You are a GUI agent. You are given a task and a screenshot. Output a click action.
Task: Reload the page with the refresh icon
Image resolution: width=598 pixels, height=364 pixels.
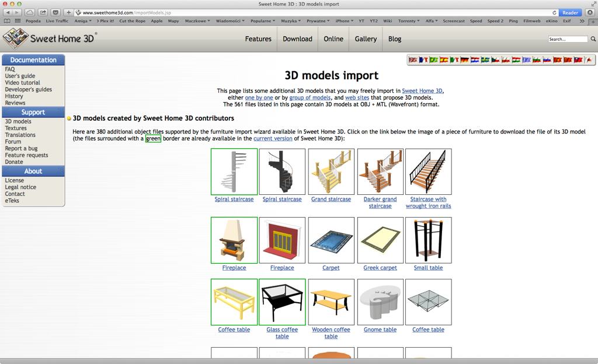click(x=554, y=12)
